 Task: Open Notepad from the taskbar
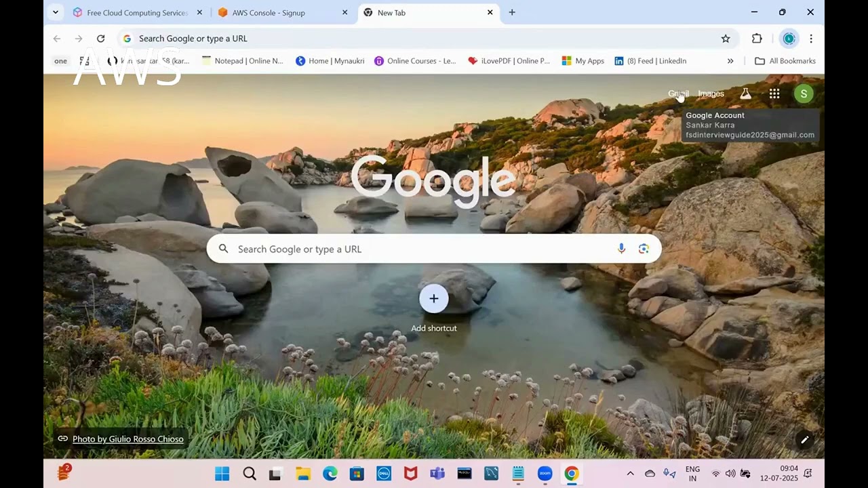click(x=518, y=474)
